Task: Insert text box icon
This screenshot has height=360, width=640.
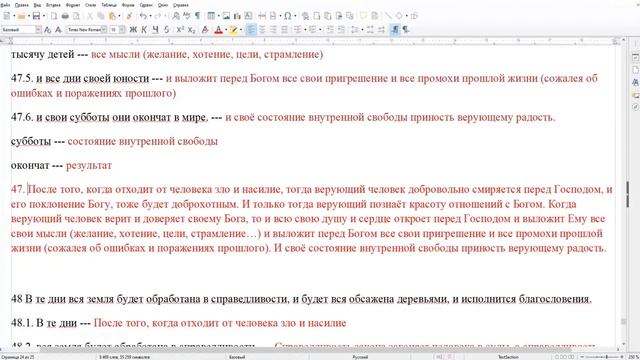Action: click(x=248, y=16)
